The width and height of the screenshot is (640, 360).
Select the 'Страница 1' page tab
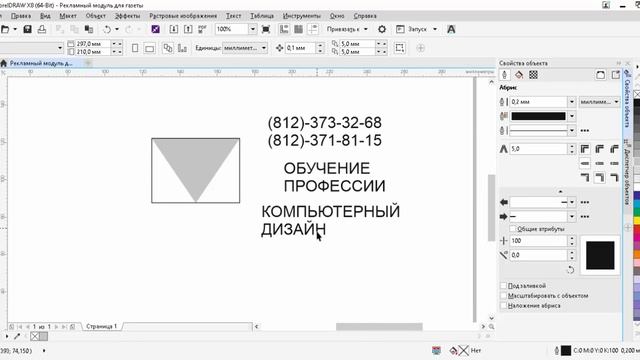102,327
